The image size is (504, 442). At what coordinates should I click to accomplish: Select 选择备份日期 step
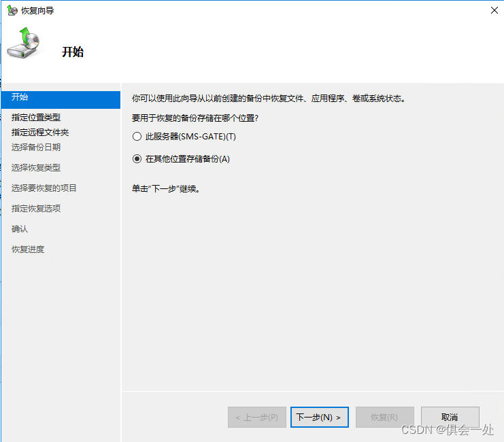(36, 148)
